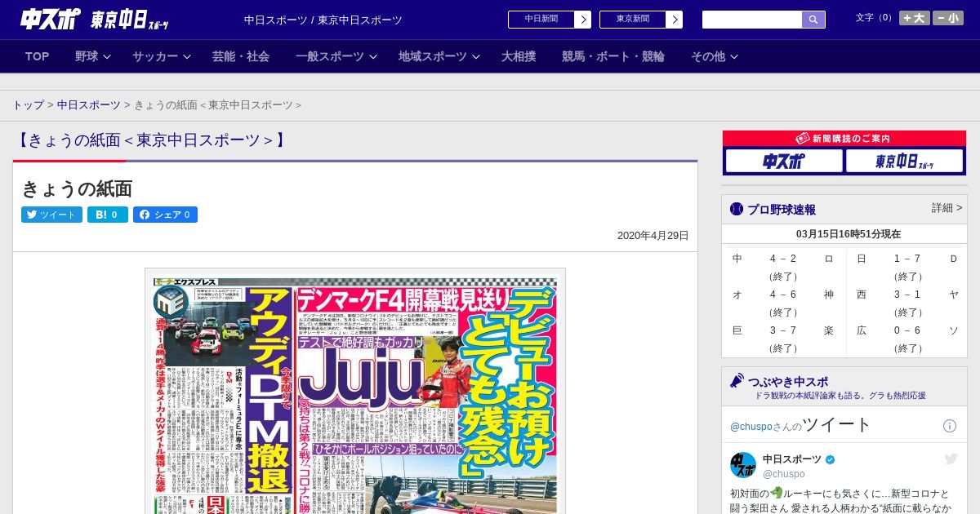Click the arrow beside 東京新聞
The height and width of the screenshot is (514, 980).
675,20
